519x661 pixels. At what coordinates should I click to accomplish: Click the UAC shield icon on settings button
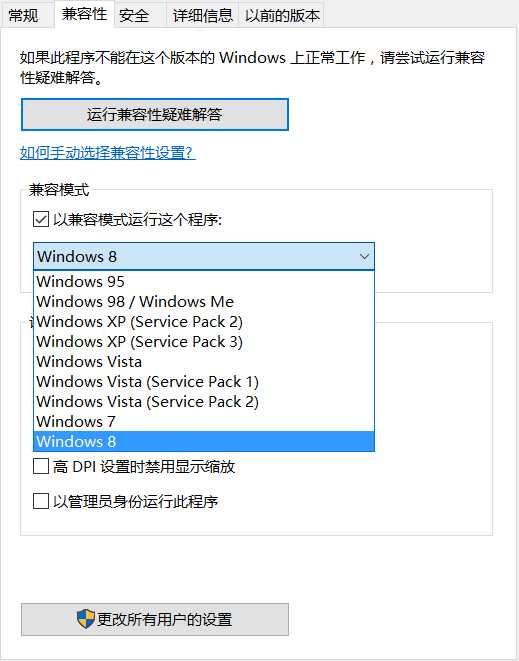tap(86, 619)
